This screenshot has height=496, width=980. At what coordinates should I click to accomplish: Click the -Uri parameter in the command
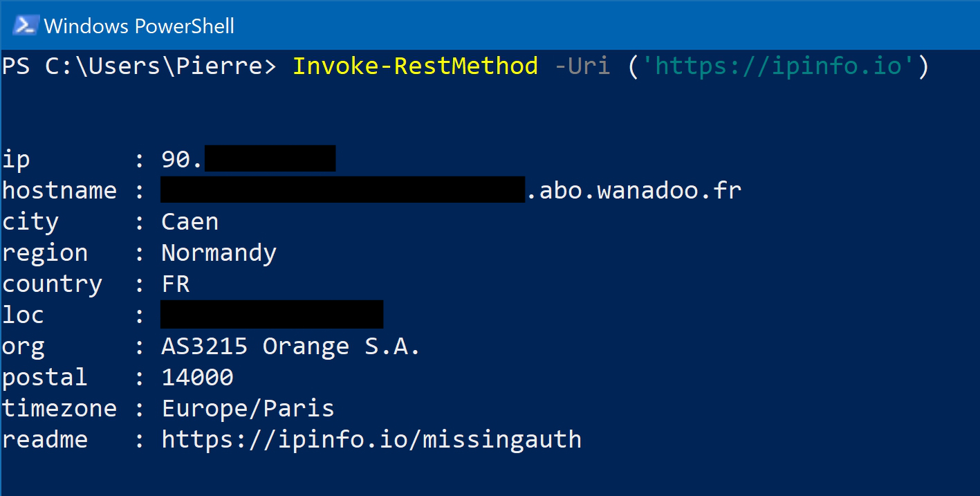pos(582,66)
